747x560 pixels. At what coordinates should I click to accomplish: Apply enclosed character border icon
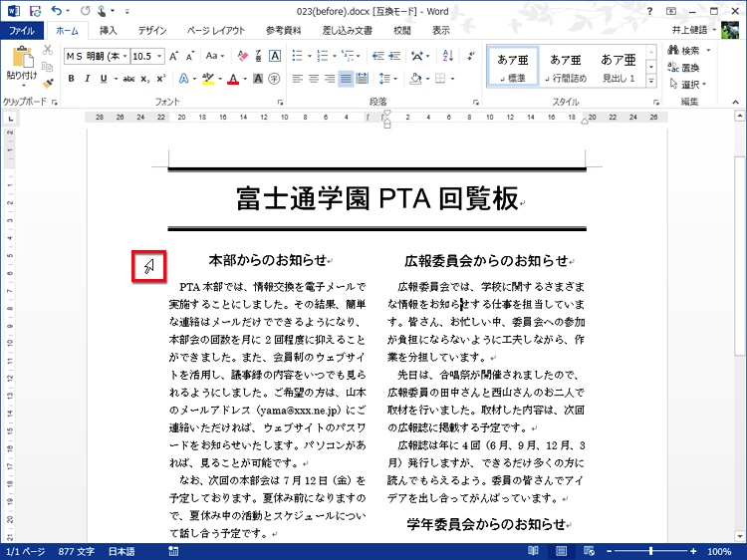[x=275, y=56]
